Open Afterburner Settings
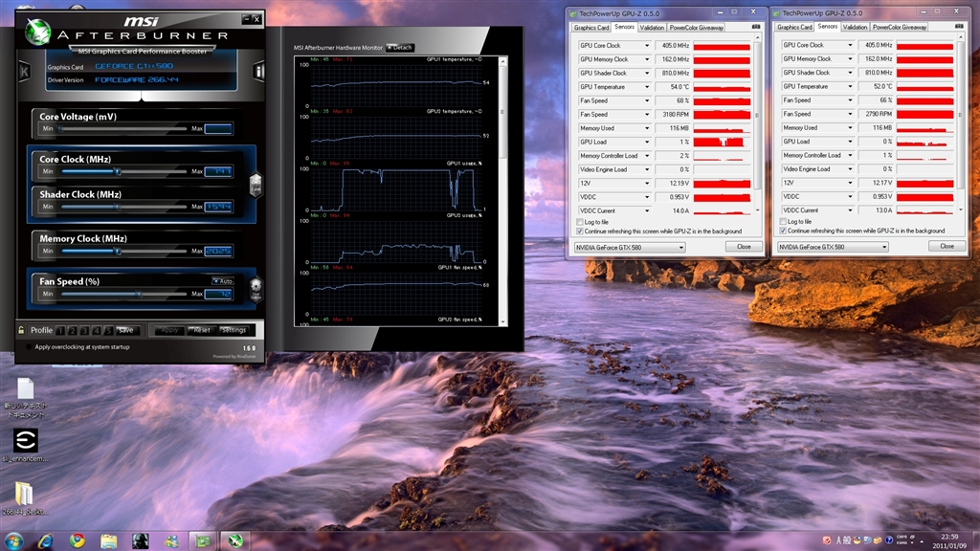Viewport: 980px width, 551px height. [234, 330]
